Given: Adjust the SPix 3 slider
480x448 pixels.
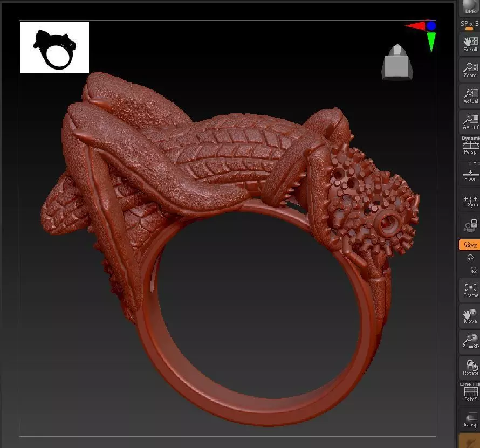Looking at the screenshot, I should [x=470, y=25].
